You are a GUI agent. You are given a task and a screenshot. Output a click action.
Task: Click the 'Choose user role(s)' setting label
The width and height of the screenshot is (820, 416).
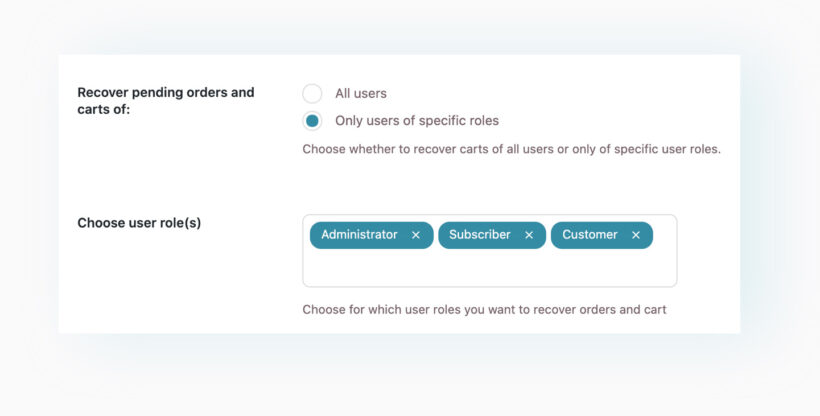(x=139, y=223)
